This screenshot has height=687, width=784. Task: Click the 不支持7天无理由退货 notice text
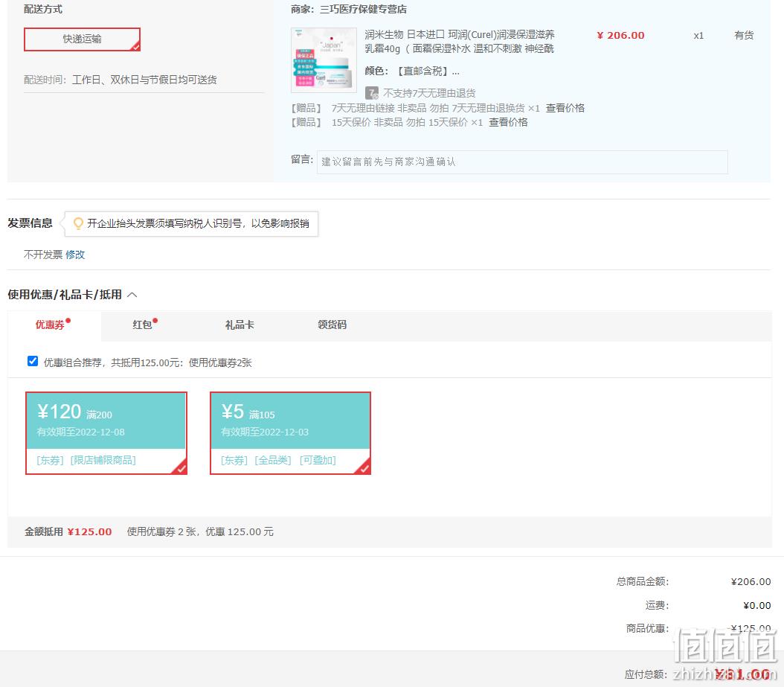[429, 93]
